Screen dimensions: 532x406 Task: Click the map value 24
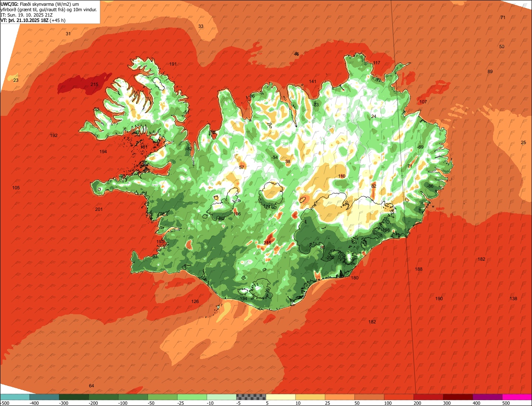pos(374,116)
